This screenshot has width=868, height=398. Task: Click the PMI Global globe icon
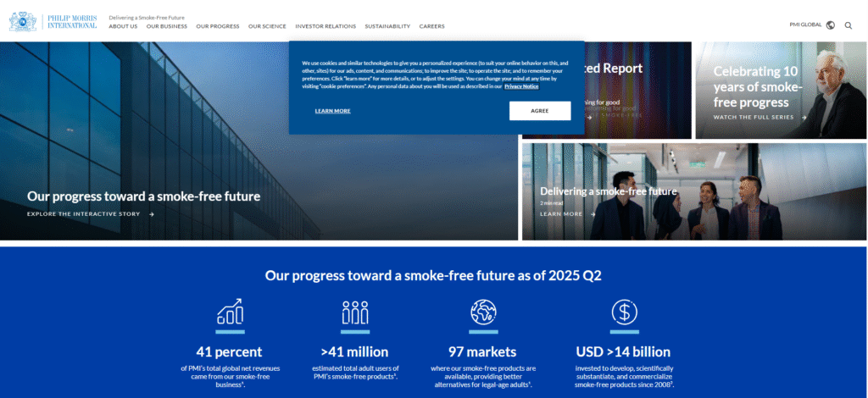point(831,25)
